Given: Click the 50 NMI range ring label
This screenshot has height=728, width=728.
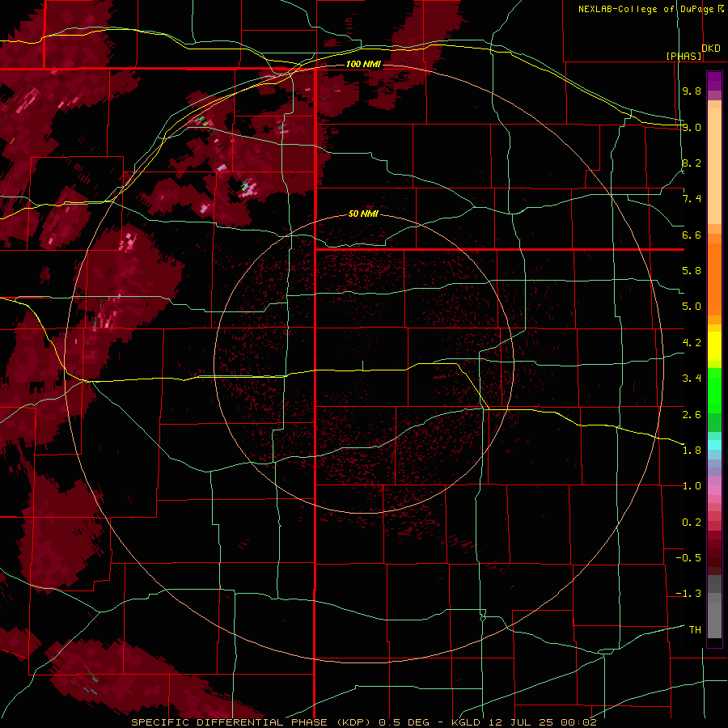Looking at the screenshot, I should coord(363,214).
